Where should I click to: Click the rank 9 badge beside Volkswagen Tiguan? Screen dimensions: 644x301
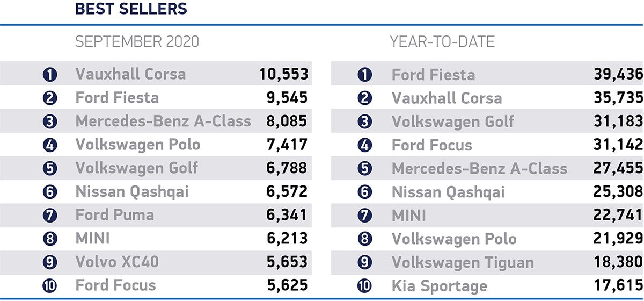pyautogui.click(x=365, y=263)
